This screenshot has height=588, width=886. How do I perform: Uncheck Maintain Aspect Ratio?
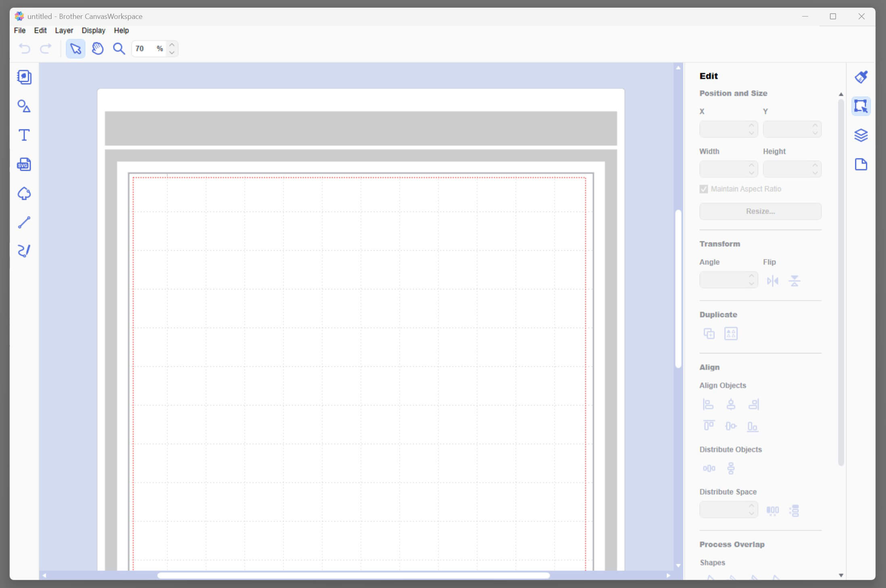[x=703, y=189]
